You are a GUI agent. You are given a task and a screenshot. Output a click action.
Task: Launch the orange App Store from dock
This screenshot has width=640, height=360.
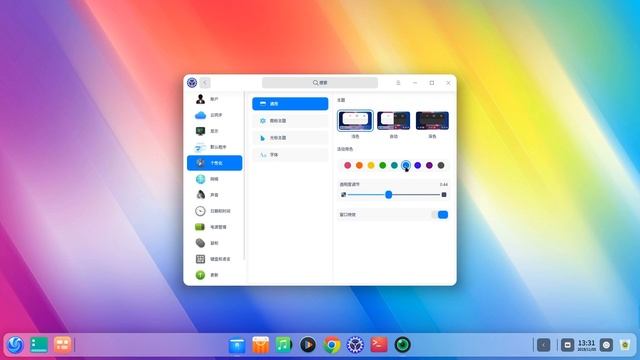260,345
